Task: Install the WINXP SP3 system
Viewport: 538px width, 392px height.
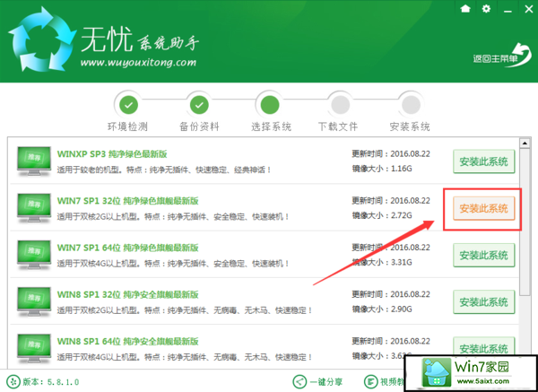Action: [x=484, y=161]
